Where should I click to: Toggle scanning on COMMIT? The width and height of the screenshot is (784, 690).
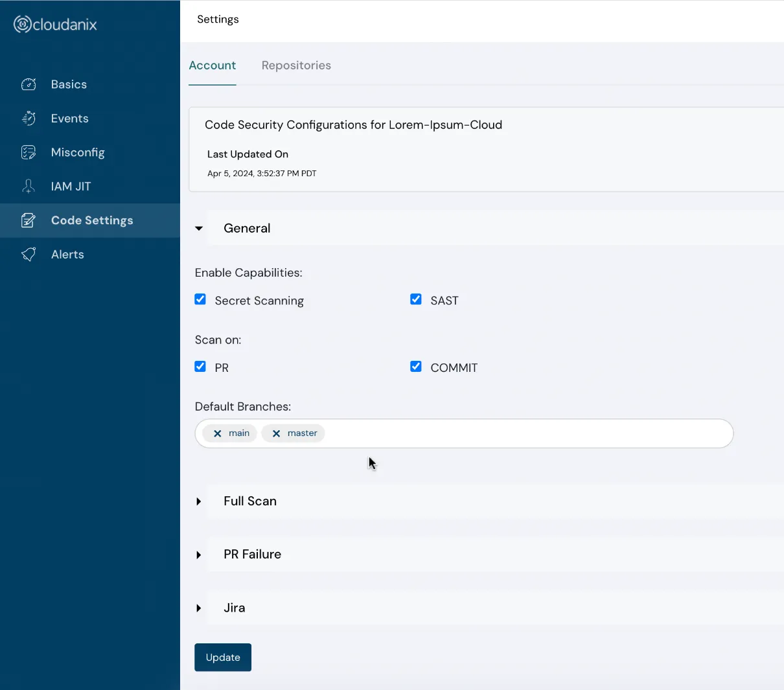coord(415,366)
